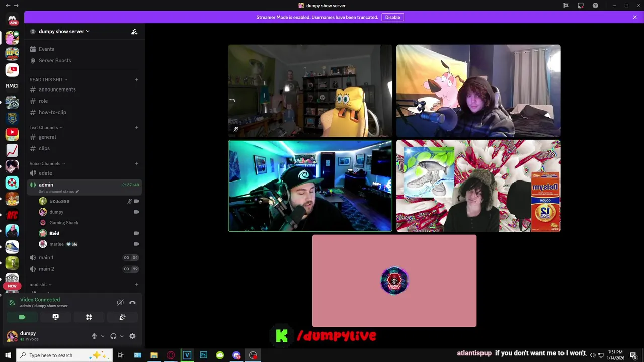Create a channel in Voice Channels
This screenshot has width=644, height=362.
click(x=136, y=163)
